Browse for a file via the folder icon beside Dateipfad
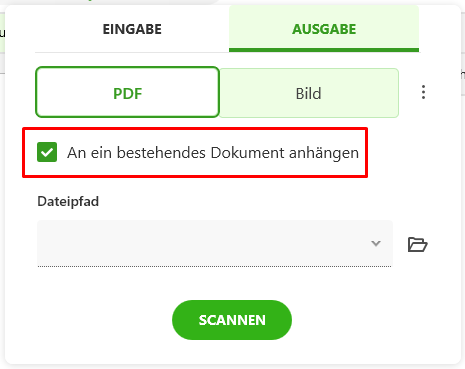 (417, 244)
